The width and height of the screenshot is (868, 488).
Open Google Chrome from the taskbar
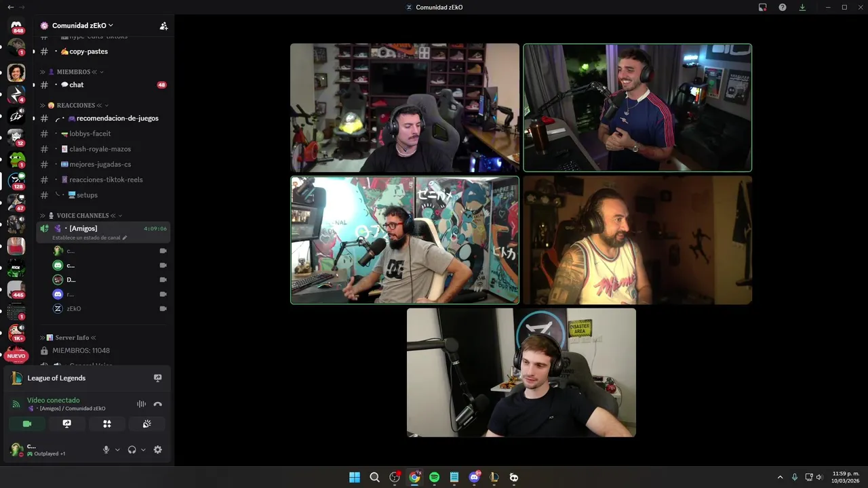pyautogui.click(x=414, y=477)
